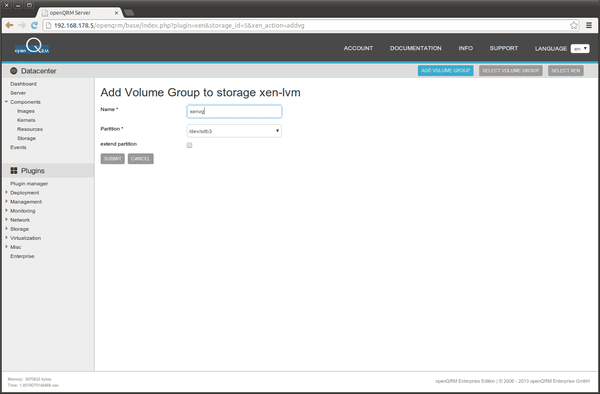Click the Datacenter globe icon
The width and height of the screenshot is (600, 394).
coord(14,71)
